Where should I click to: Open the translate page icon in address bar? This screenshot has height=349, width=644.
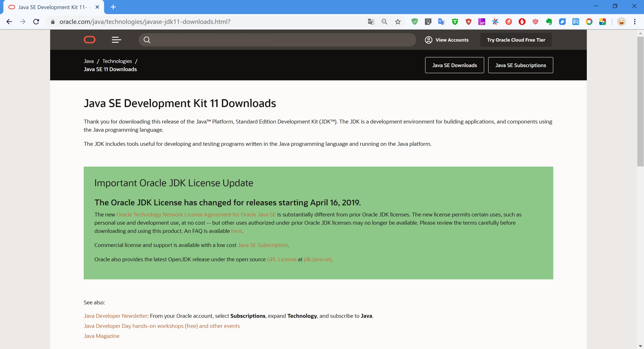coord(371,22)
